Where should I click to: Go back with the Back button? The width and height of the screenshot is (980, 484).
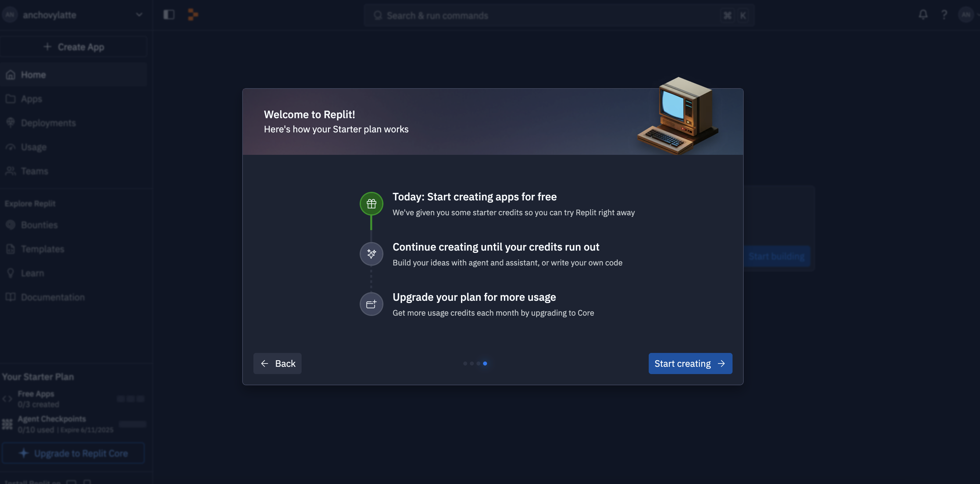(278, 363)
